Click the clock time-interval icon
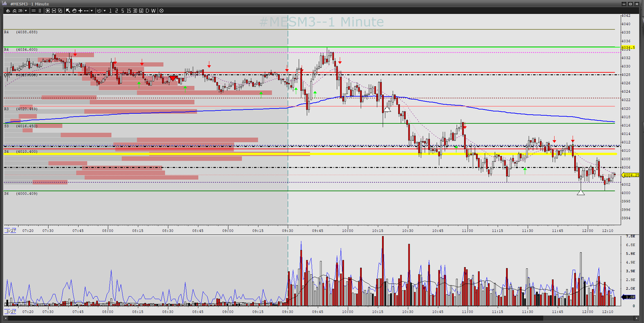 (99, 11)
